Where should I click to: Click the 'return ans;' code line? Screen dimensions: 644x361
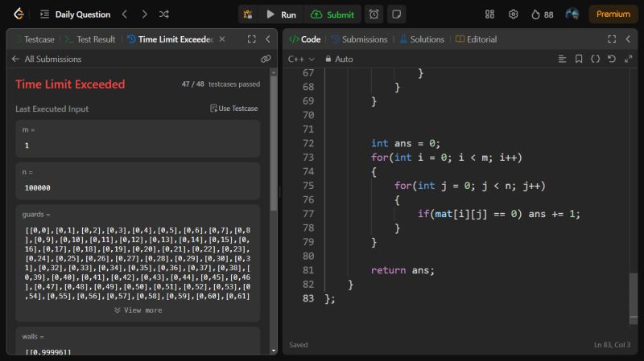coord(402,270)
